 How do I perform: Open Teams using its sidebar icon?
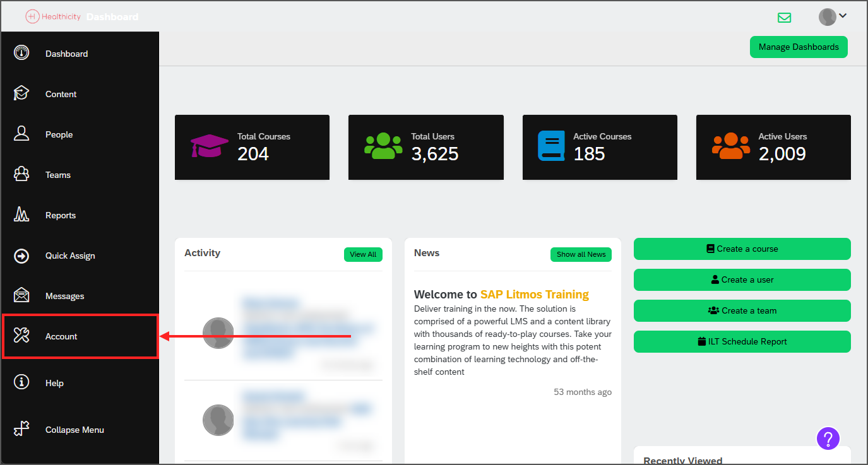[x=21, y=174]
